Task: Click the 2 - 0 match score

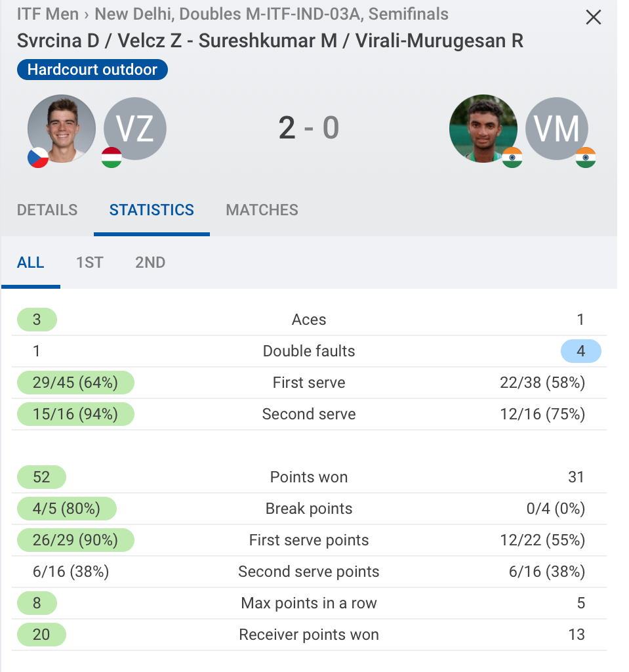Action: tap(309, 128)
